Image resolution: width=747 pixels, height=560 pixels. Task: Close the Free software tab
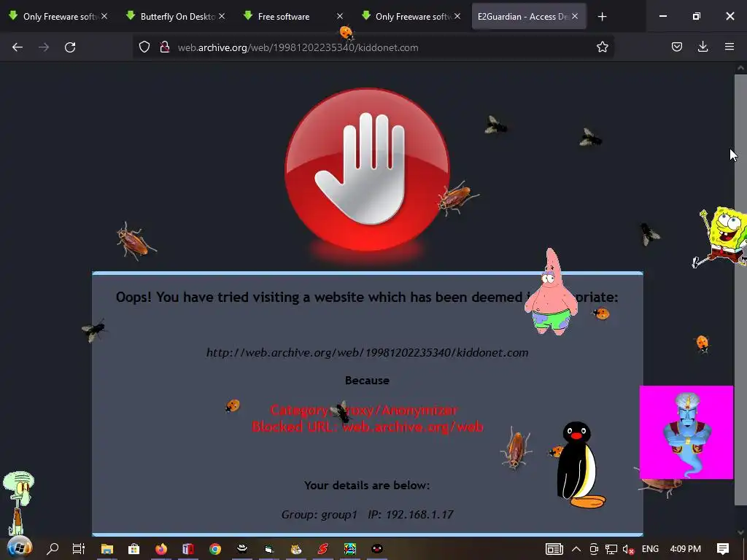point(340,16)
